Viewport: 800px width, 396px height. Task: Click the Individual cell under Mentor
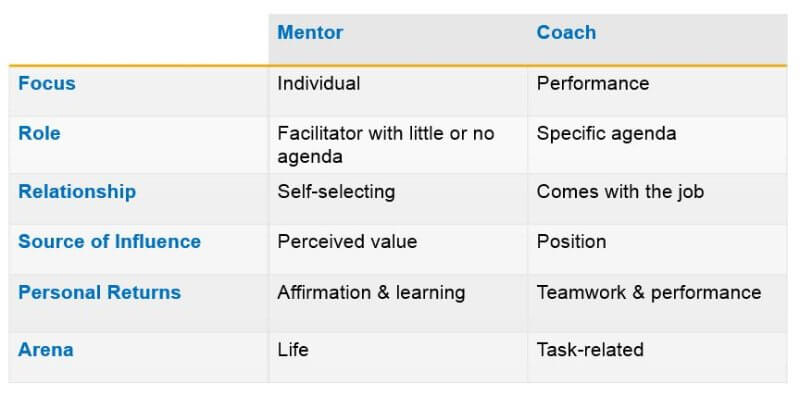(x=319, y=83)
